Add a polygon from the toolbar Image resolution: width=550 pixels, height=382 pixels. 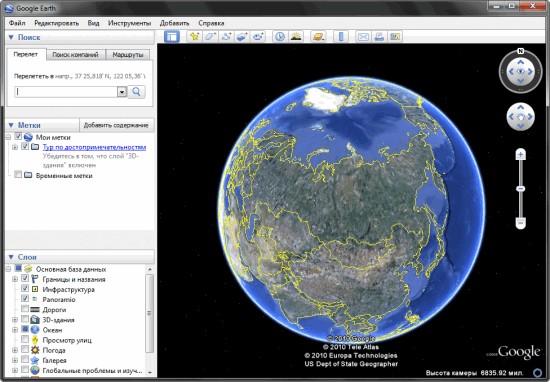[210, 36]
